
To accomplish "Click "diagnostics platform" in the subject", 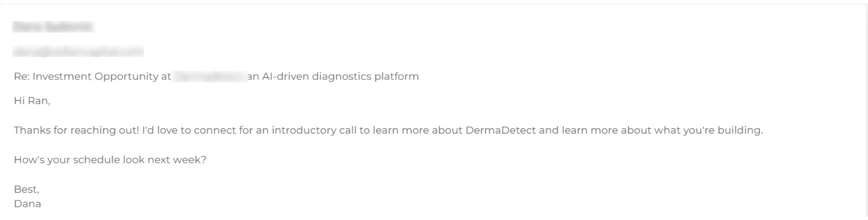I will (365, 77).
